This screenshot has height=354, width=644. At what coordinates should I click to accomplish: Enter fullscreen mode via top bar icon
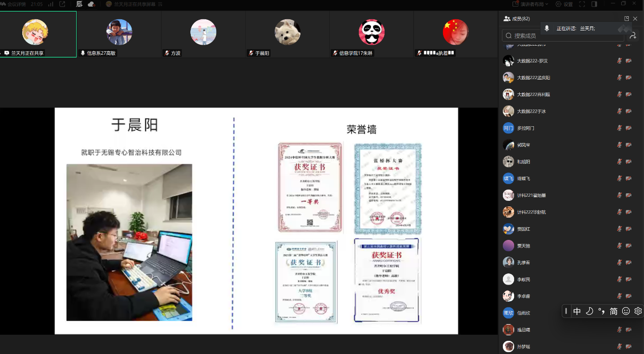click(582, 4)
